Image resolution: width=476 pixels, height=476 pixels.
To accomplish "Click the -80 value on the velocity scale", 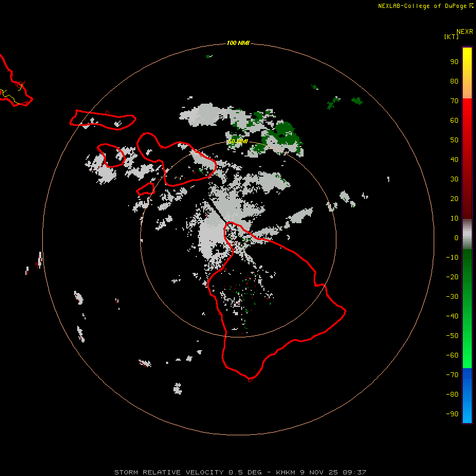I will pos(452,395).
